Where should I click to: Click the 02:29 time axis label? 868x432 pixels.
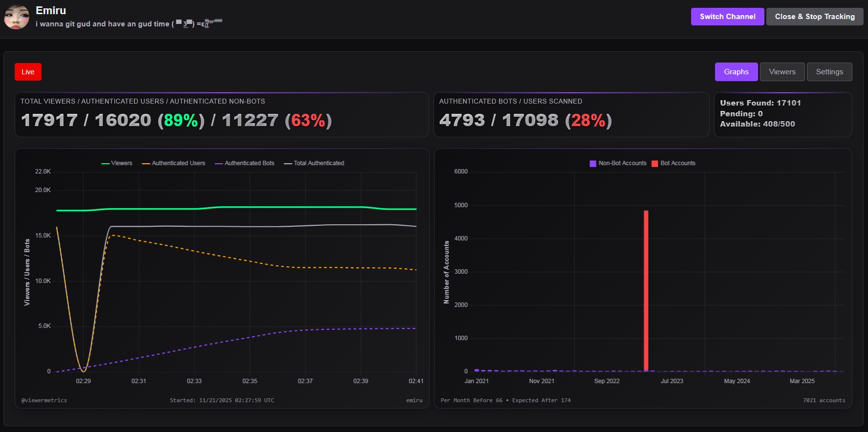coord(84,381)
